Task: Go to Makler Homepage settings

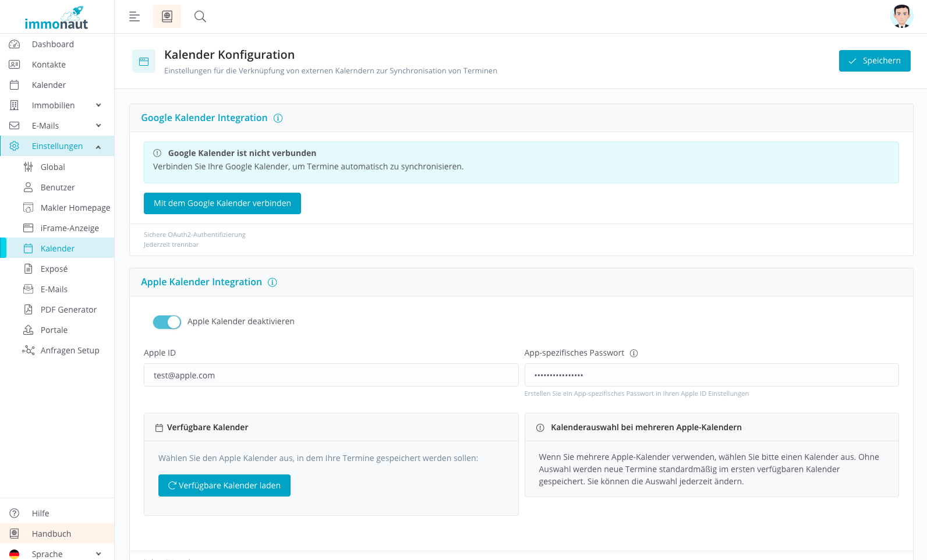Action: (x=75, y=208)
